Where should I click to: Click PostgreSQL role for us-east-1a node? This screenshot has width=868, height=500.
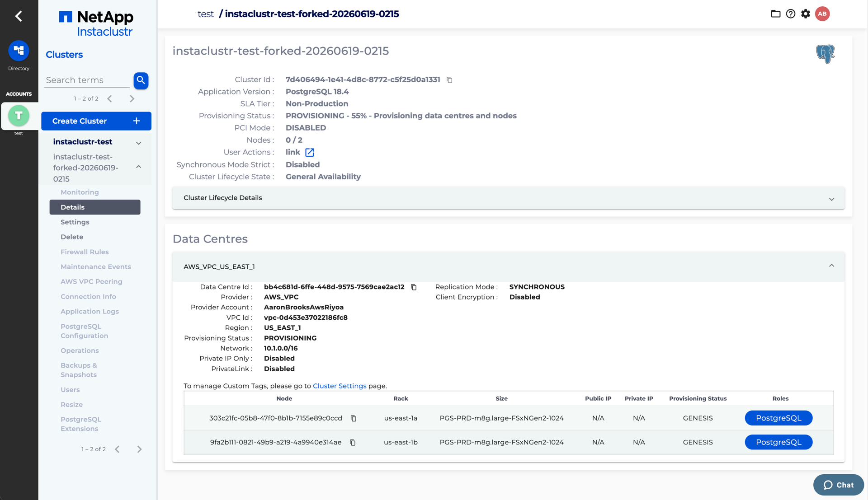(778, 418)
